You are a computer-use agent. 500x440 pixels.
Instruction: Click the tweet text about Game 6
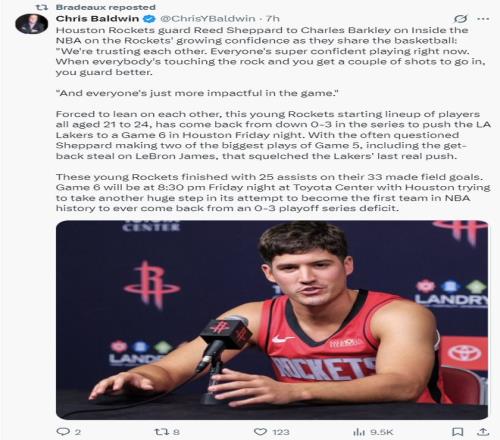click(x=273, y=192)
